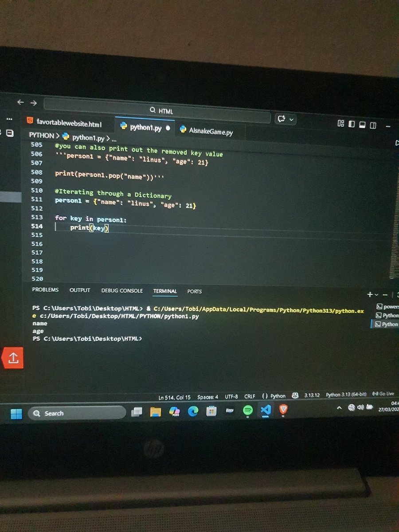Click the terminal prompt line
The image size is (399, 532).
(x=87, y=339)
